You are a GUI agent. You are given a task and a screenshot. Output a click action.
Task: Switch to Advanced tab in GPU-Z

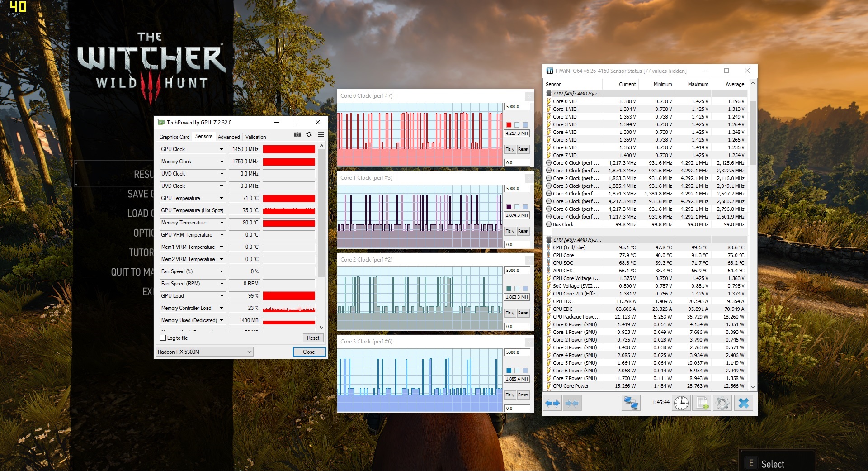pyautogui.click(x=229, y=137)
